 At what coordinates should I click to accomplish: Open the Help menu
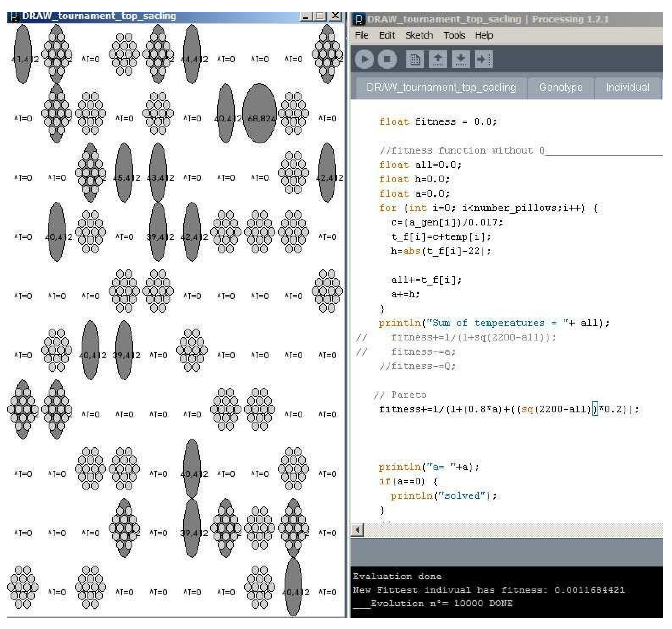click(x=483, y=35)
